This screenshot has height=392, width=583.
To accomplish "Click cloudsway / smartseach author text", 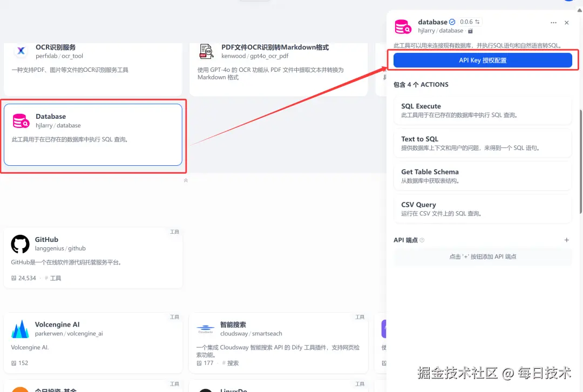I will click(251, 334).
